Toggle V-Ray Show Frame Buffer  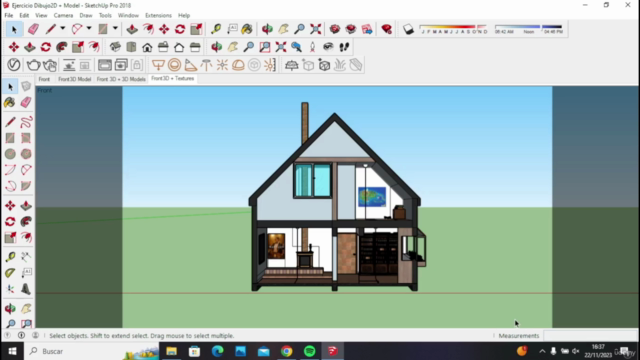104,65
